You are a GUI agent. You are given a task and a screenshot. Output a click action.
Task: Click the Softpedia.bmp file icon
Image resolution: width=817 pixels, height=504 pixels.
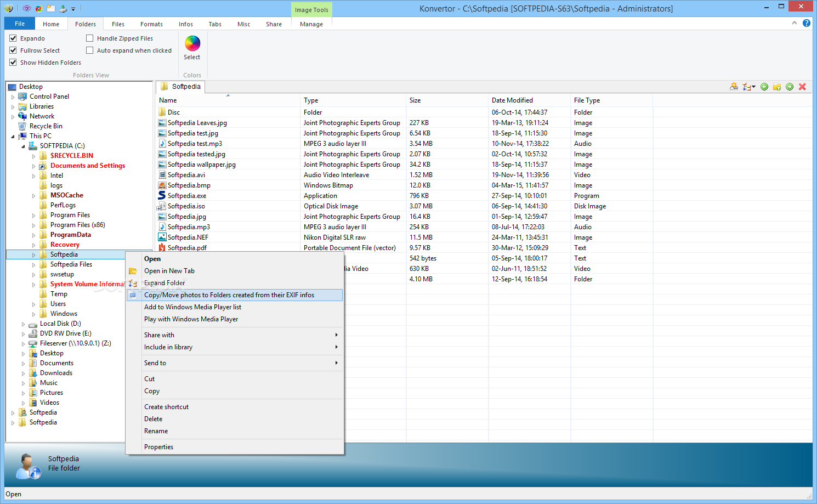click(162, 185)
